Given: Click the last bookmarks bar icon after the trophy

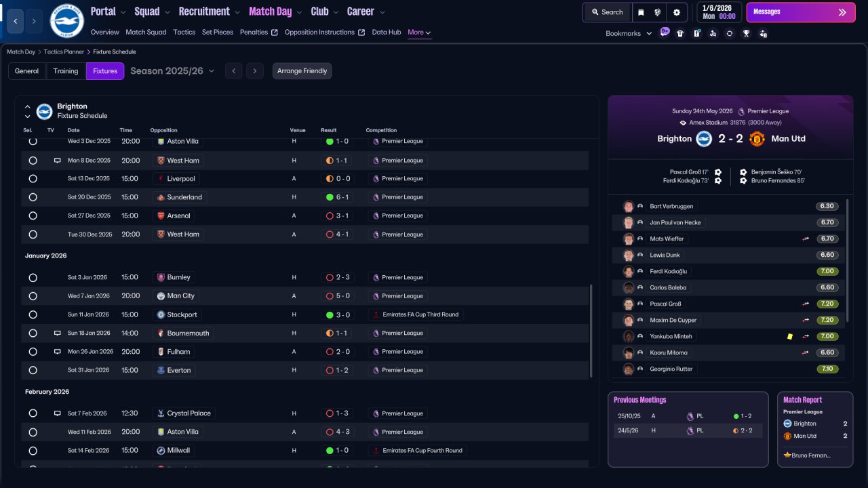Looking at the screenshot, I should 763,33.
